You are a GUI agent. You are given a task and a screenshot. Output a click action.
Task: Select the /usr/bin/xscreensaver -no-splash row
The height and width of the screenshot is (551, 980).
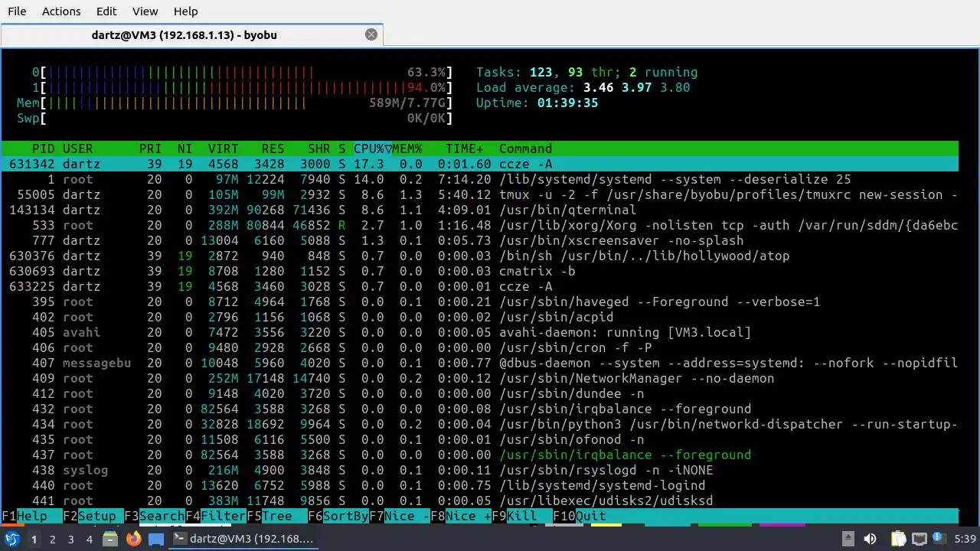pyautogui.click(x=480, y=240)
